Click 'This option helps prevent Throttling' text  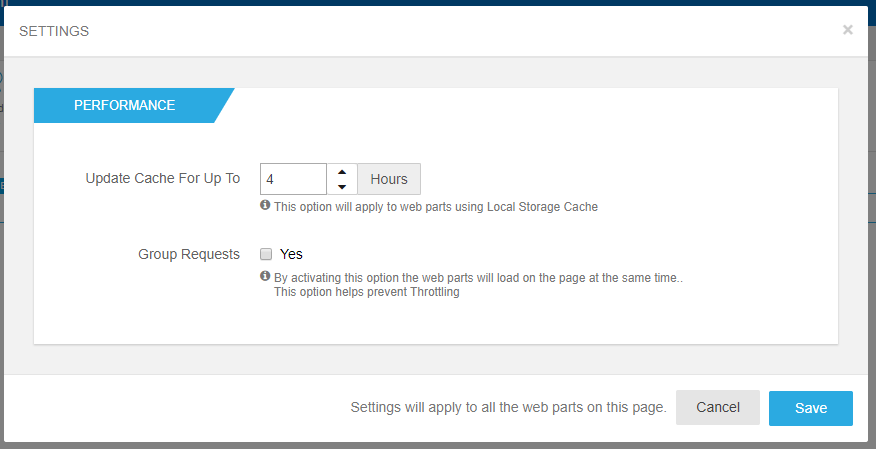(x=366, y=292)
